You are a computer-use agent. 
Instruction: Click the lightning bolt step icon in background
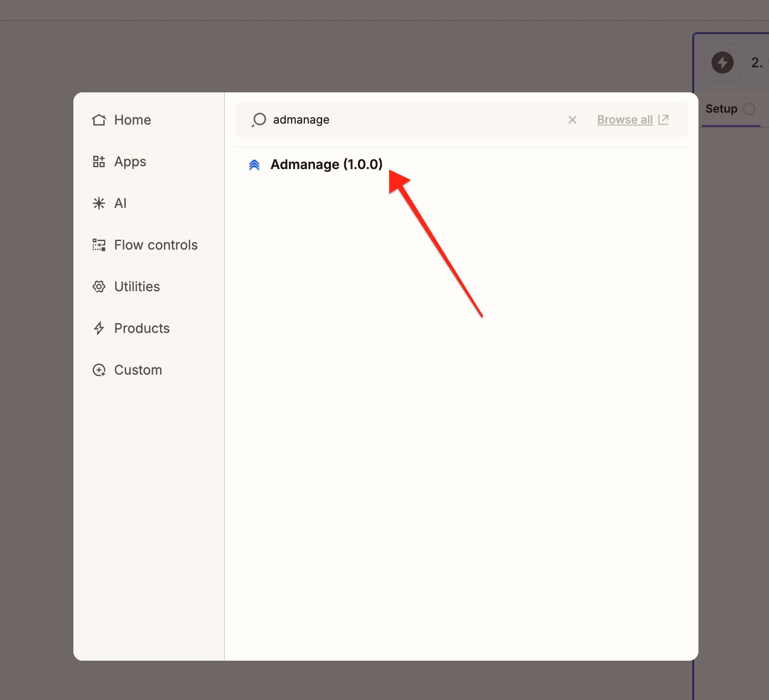click(723, 63)
